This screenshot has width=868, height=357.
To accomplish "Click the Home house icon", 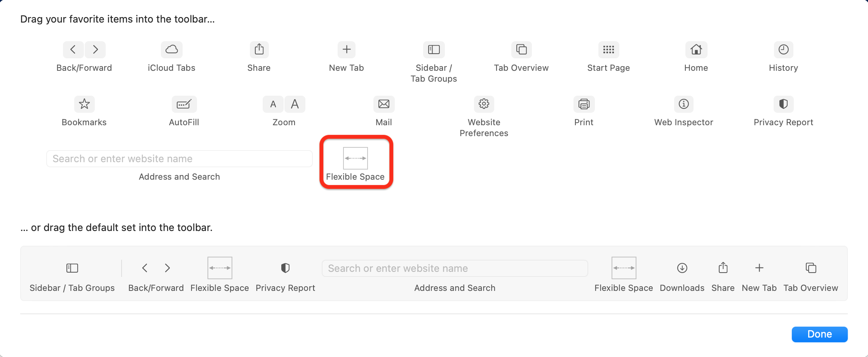I will point(696,49).
